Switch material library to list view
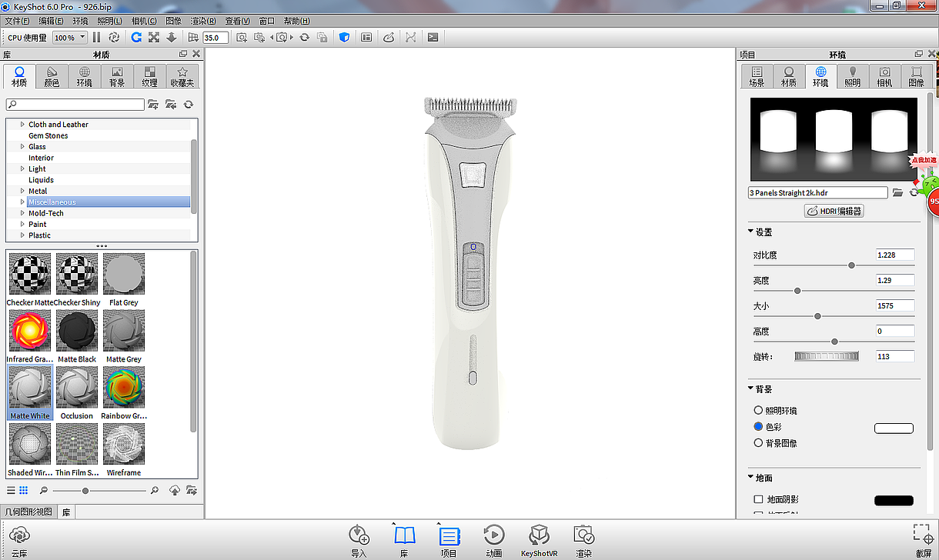The width and height of the screenshot is (939, 560). [x=11, y=490]
